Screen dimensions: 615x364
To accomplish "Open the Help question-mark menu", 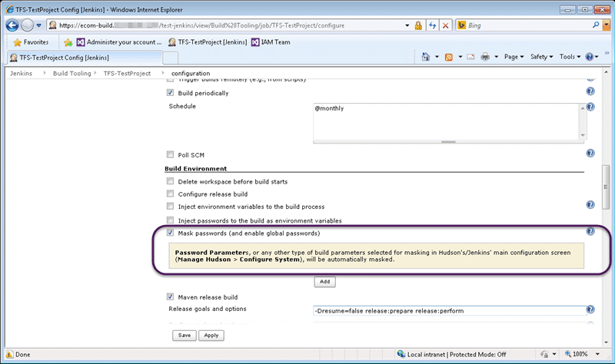I will click(x=592, y=57).
